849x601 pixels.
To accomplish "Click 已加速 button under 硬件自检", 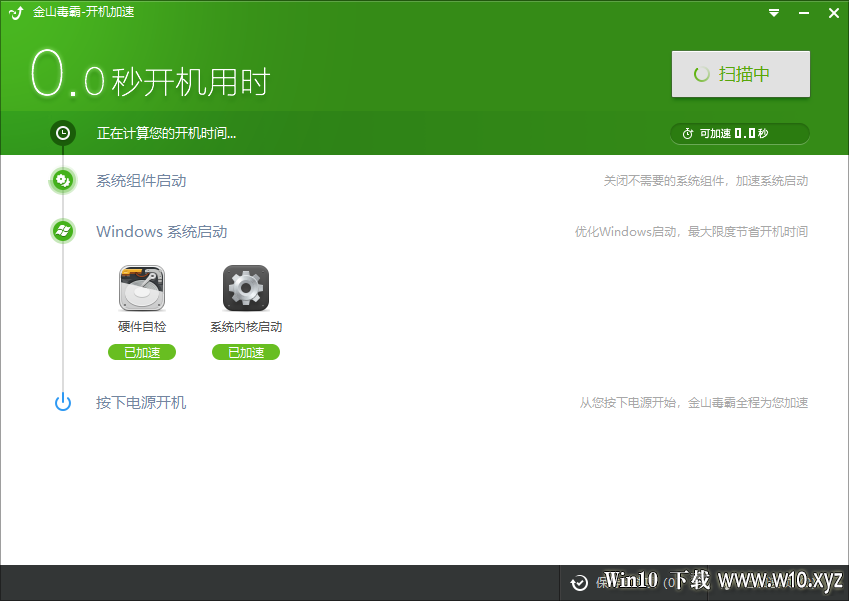I will 142,352.
